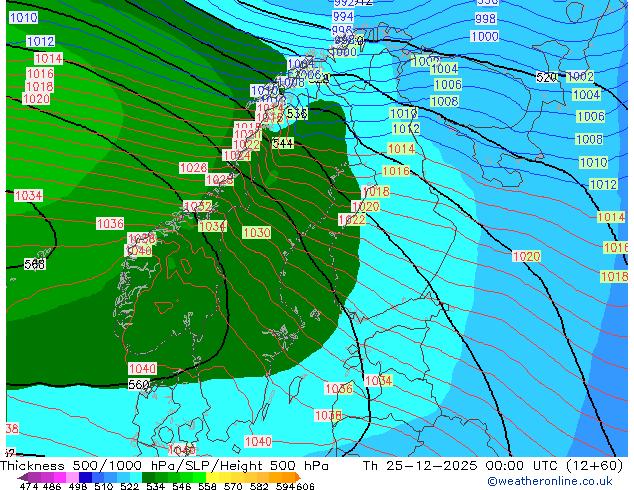Click the orange arrow at the legend's right end
The height and width of the screenshot is (490, 634).
click(298, 477)
